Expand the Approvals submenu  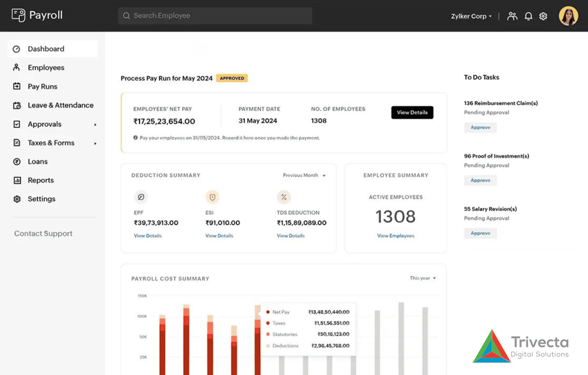pyautogui.click(x=95, y=125)
